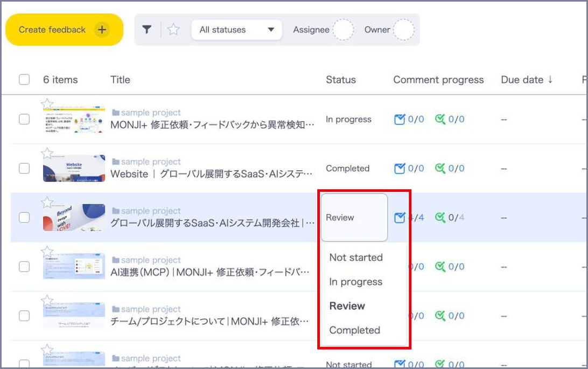Click the folder icon in Review row

116,211
